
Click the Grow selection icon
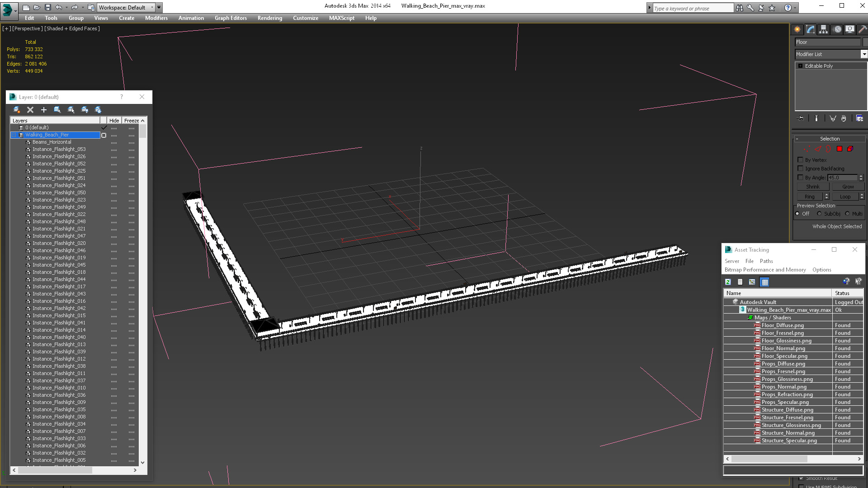click(847, 187)
